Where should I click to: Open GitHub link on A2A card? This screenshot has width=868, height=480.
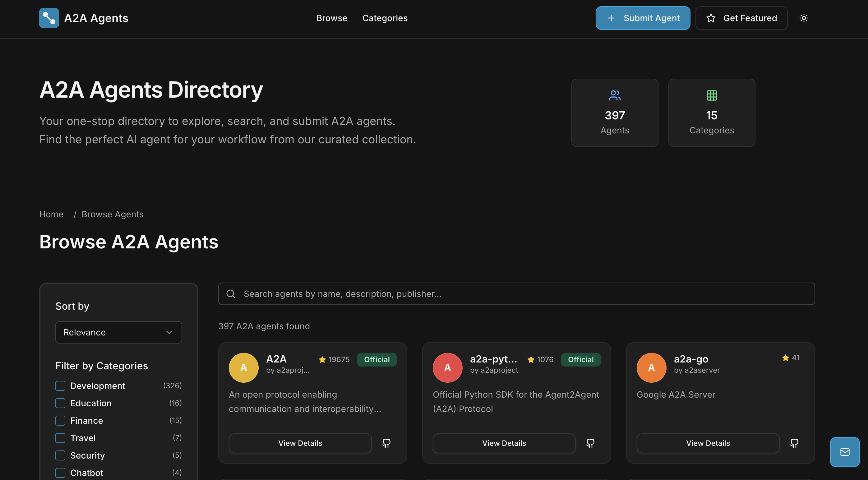(386, 443)
